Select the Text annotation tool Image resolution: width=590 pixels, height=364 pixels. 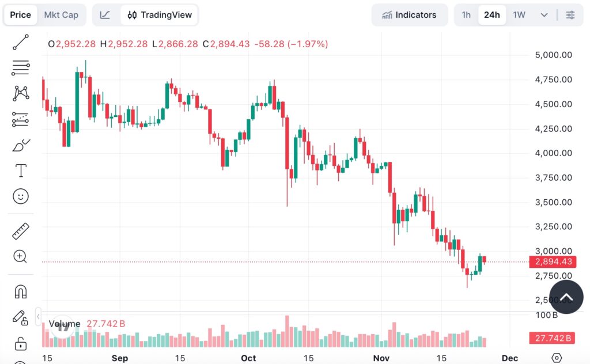[x=20, y=170]
